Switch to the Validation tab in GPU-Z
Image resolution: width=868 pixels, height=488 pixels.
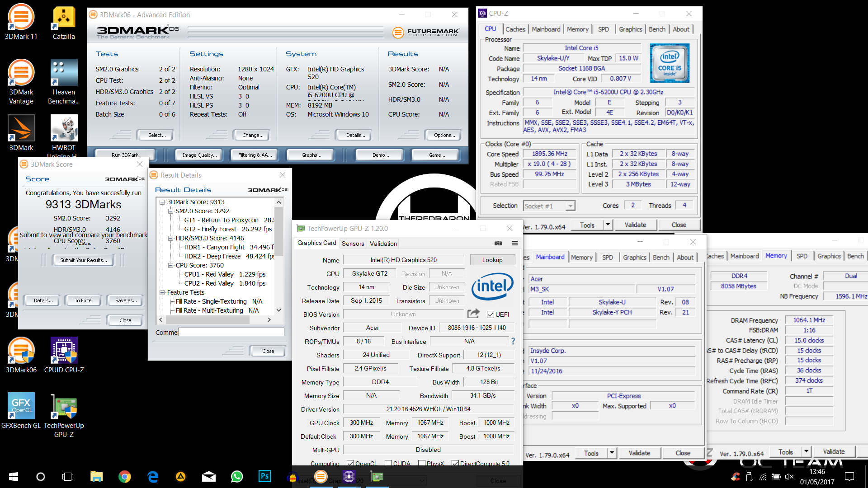383,243
